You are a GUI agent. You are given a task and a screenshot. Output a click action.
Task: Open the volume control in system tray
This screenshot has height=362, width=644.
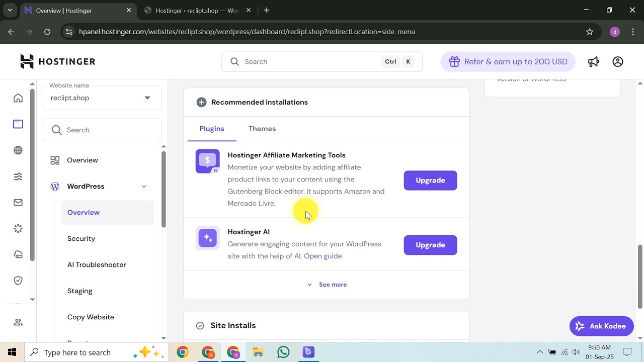tap(576, 352)
